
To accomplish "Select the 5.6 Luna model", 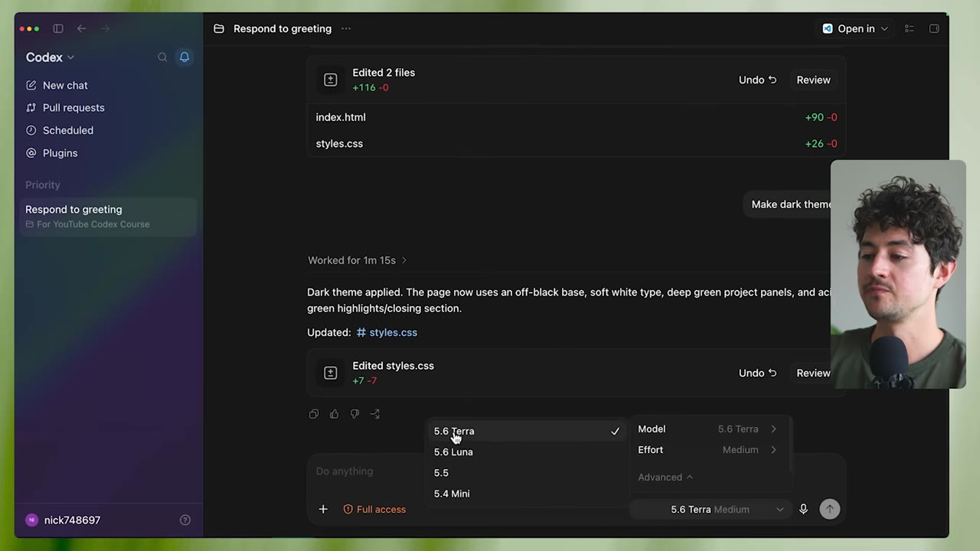I will pos(527,452).
